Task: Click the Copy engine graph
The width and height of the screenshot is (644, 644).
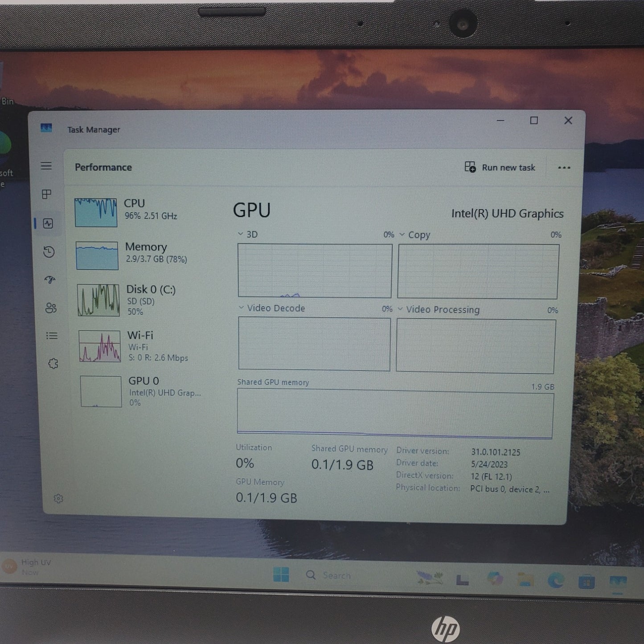Action: [478, 271]
